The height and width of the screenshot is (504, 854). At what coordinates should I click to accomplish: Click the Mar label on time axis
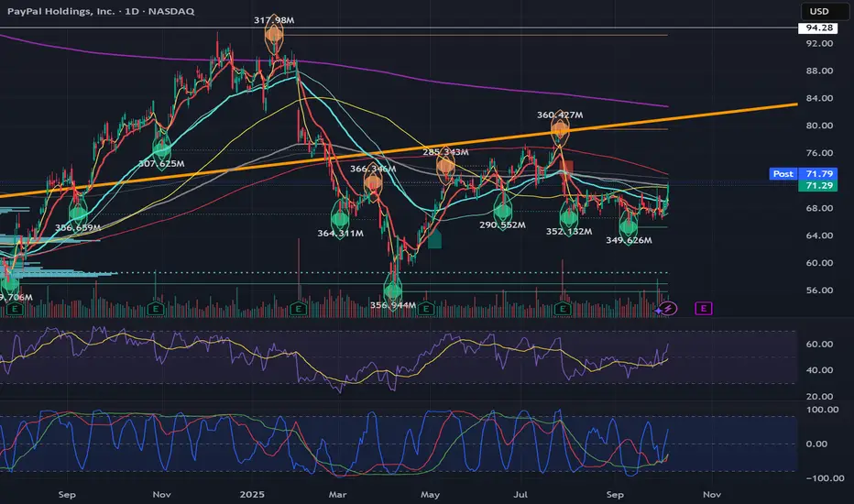(x=337, y=495)
